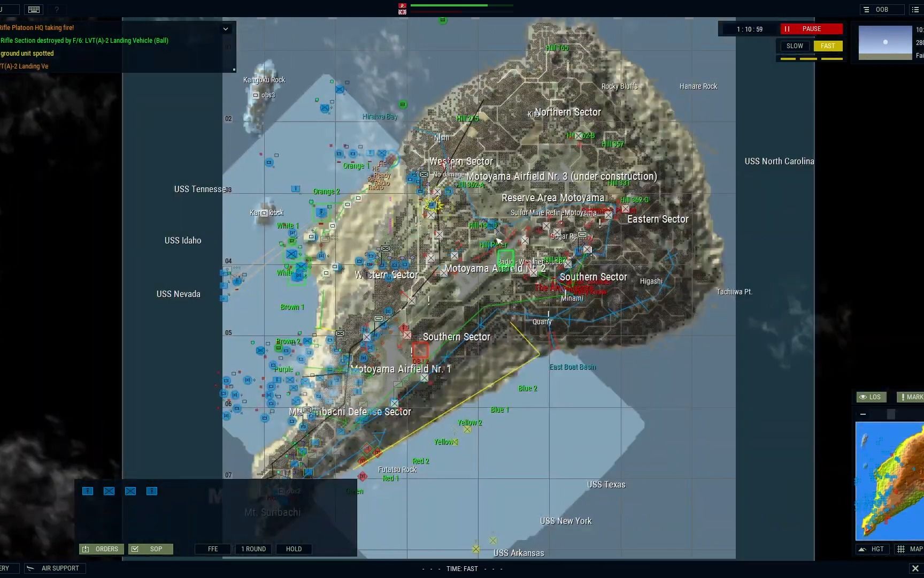Collapse the message log with its chevron
The width and height of the screenshot is (924, 578).
(x=226, y=29)
